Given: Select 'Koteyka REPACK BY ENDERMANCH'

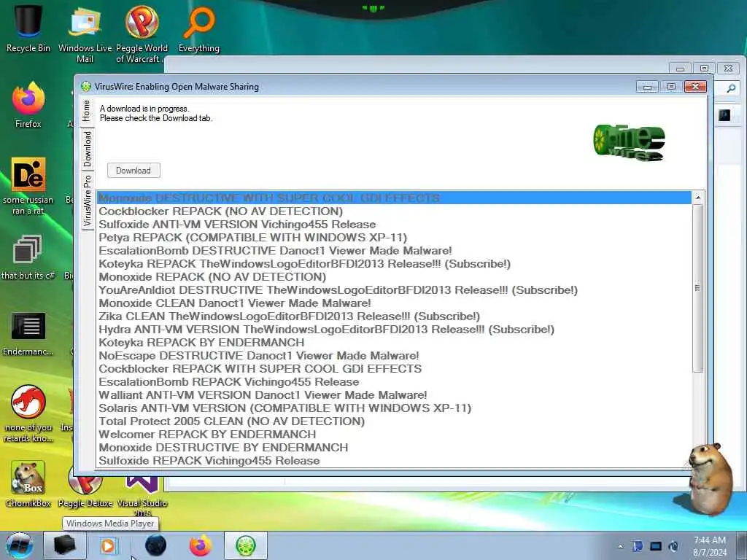Looking at the screenshot, I should pos(393,343).
